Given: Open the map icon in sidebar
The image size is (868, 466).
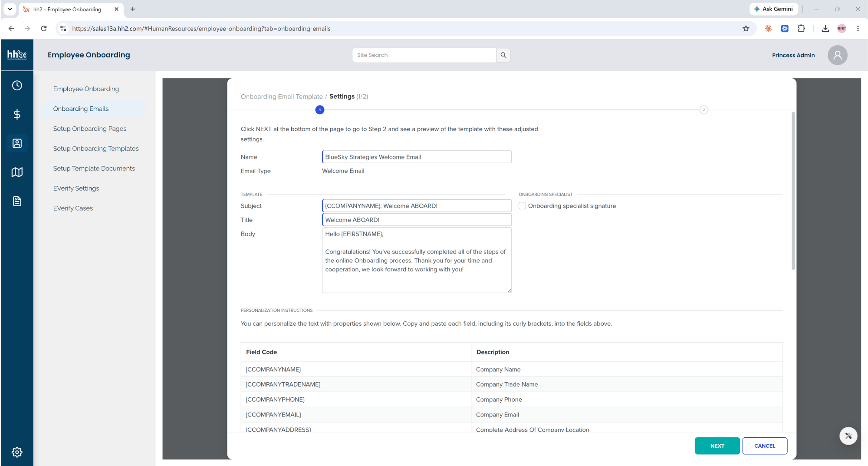Looking at the screenshot, I should [x=17, y=172].
